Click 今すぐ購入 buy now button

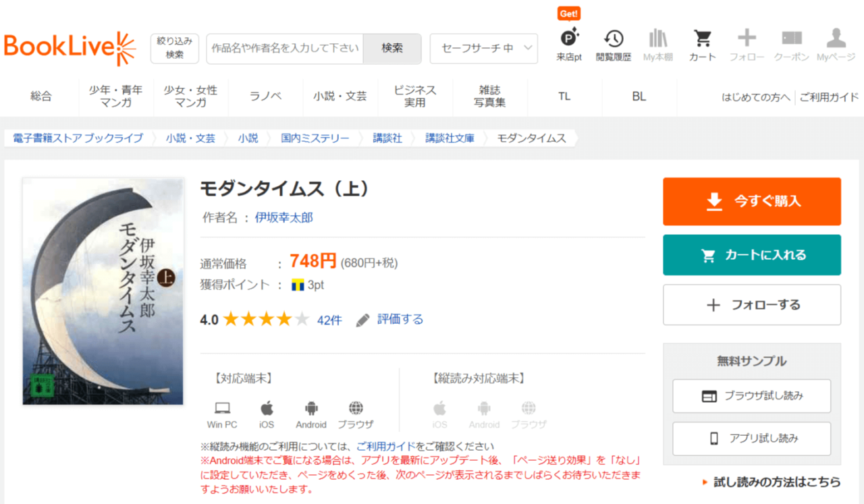752,201
